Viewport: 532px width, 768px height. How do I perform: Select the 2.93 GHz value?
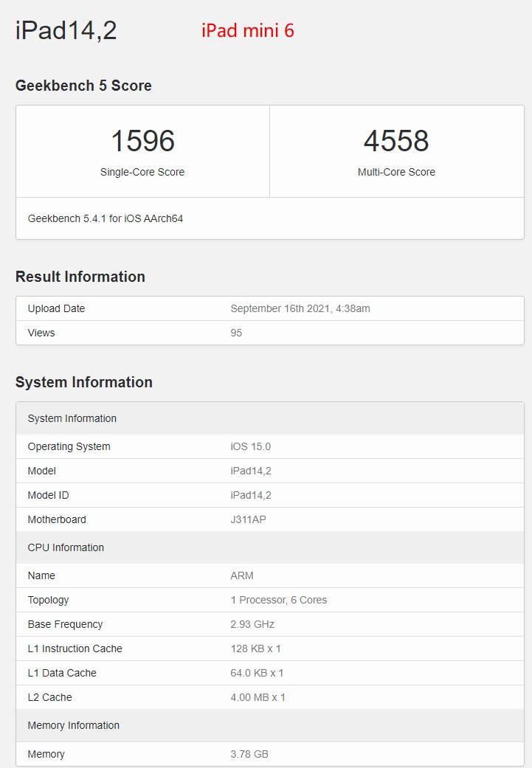(x=252, y=624)
